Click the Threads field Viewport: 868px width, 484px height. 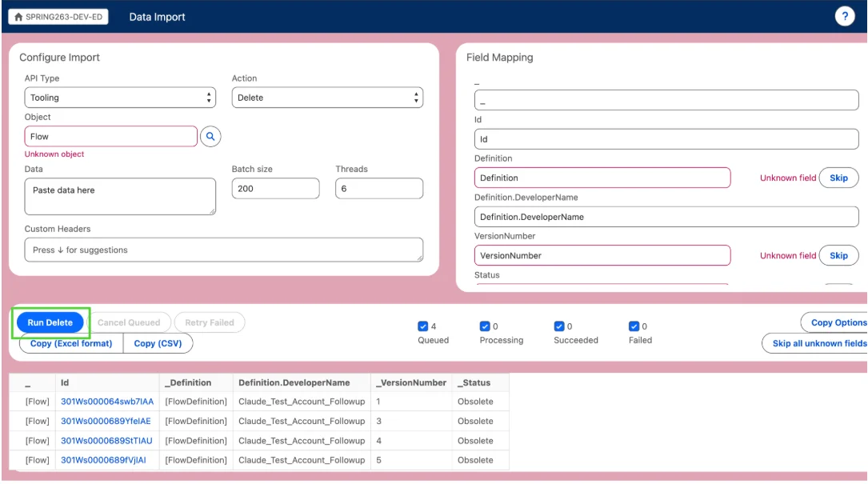point(379,188)
